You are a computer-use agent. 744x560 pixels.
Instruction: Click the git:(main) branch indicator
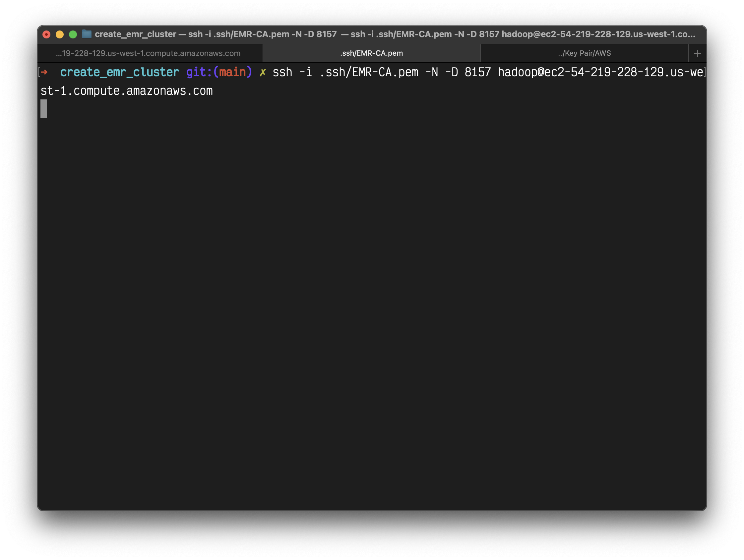pyautogui.click(x=219, y=72)
